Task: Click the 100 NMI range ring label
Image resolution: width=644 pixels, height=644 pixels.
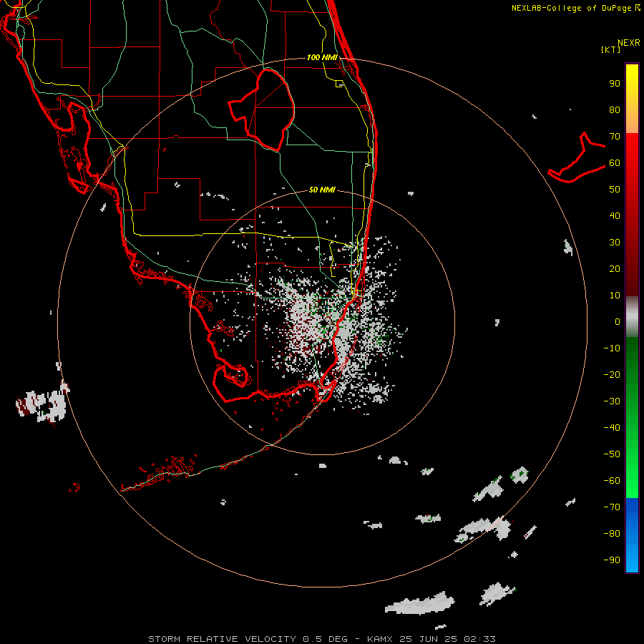Action: pyautogui.click(x=322, y=57)
